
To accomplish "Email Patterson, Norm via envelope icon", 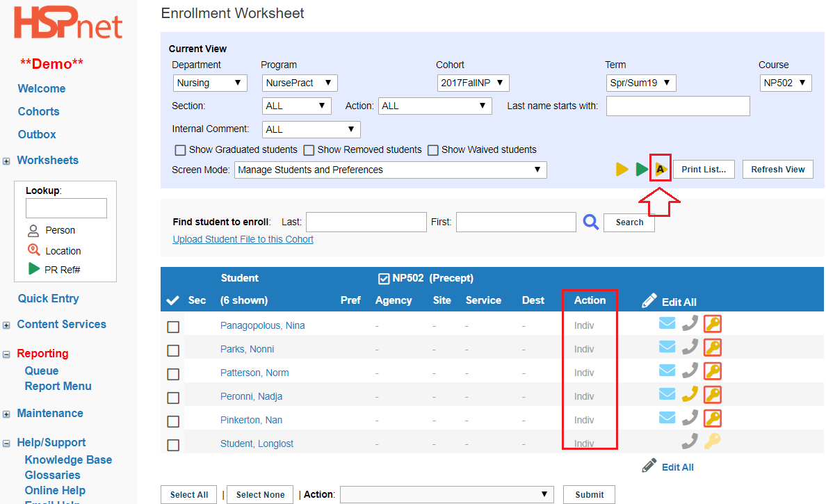I will point(667,371).
